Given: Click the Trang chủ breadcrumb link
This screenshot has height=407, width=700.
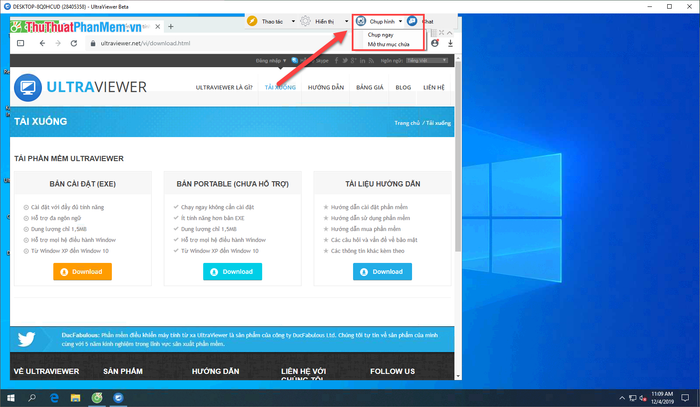Looking at the screenshot, I should click(x=407, y=123).
